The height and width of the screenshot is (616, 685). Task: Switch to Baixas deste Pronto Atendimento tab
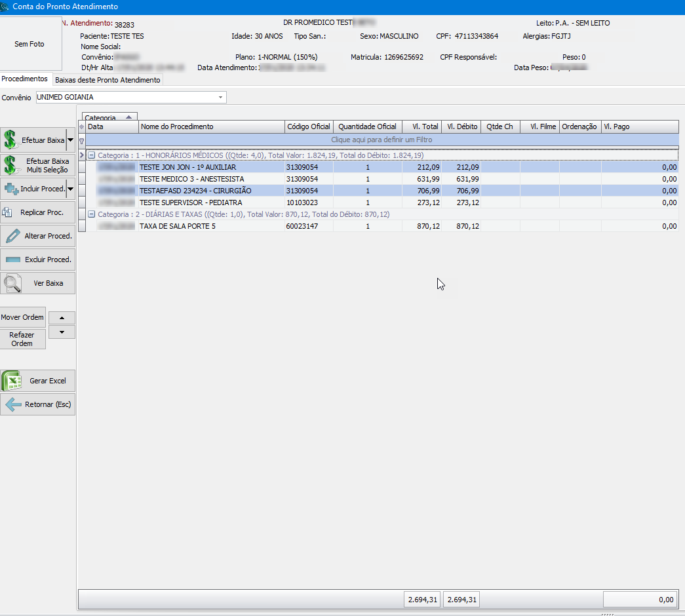pos(108,80)
